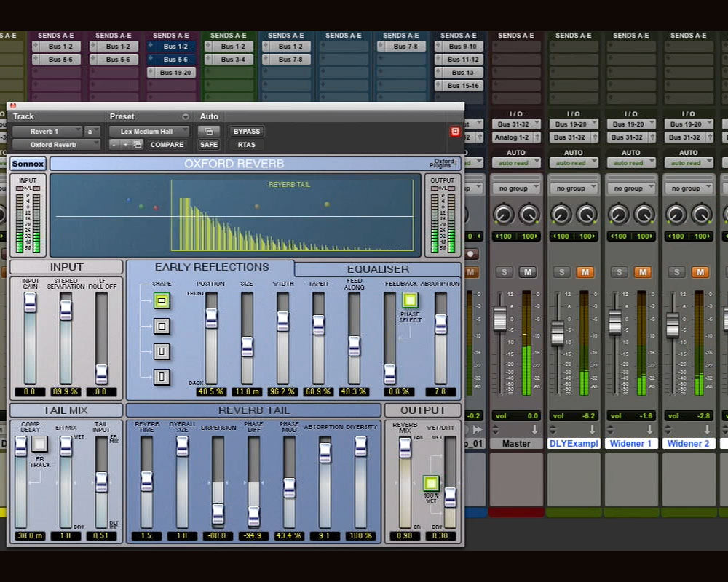Click the COMPARE button

point(167,145)
